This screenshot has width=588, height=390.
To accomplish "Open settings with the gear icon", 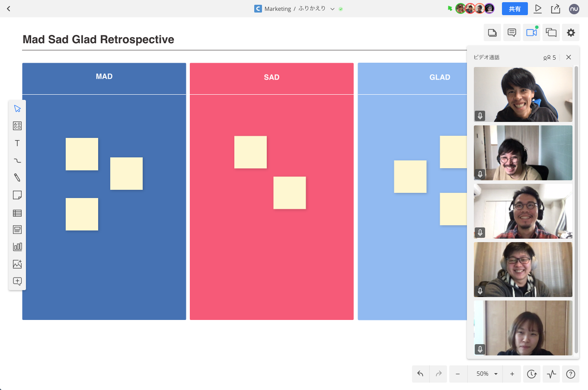I will tap(571, 32).
